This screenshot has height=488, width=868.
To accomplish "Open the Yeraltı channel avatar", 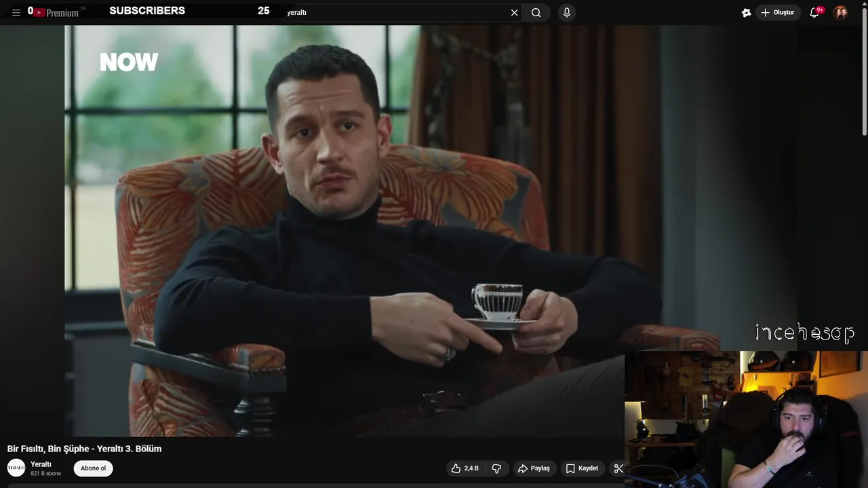I will [16, 468].
